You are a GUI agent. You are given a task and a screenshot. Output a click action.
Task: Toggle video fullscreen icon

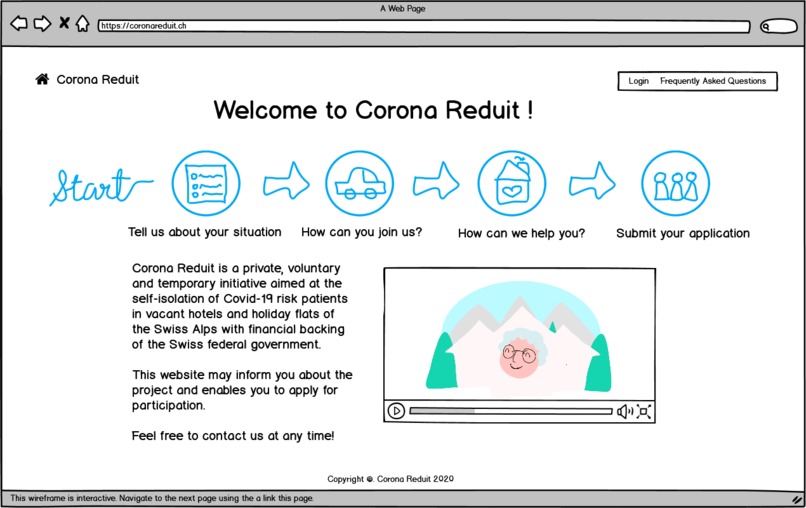(x=644, y=411)
